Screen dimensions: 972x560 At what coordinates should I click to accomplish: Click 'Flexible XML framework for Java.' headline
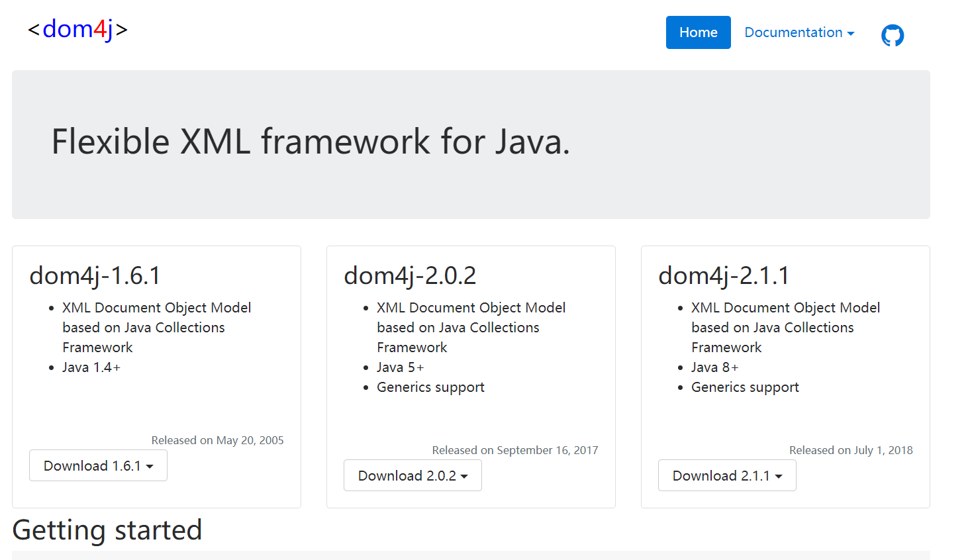pos(311,142)
